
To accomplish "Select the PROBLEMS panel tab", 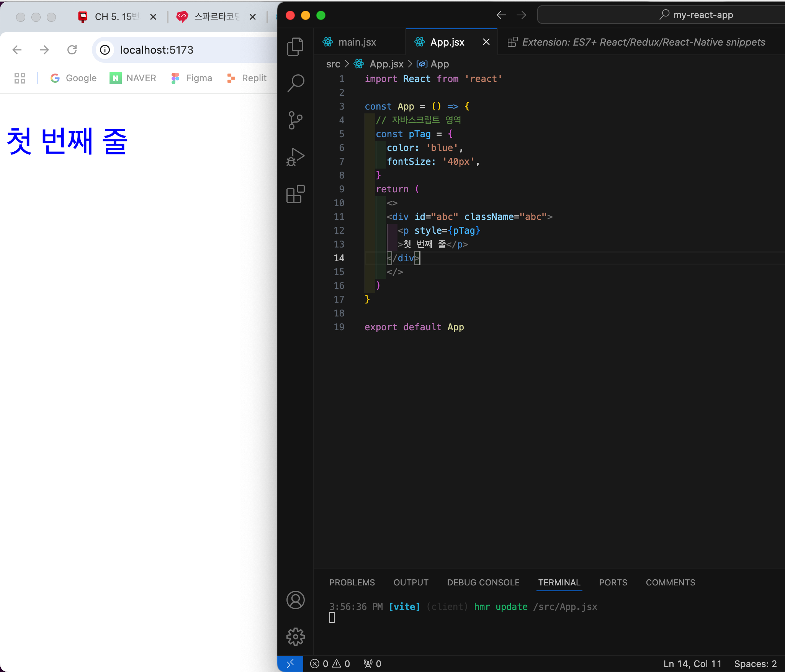I will click(352, 582).
